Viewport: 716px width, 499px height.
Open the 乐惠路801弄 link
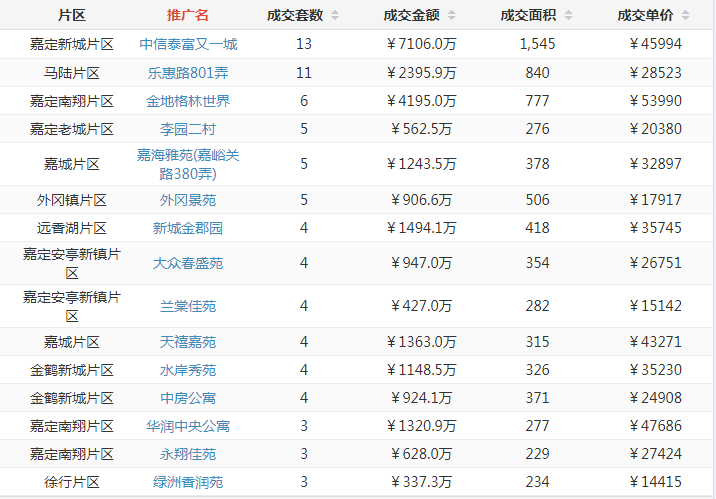point(188,73)
